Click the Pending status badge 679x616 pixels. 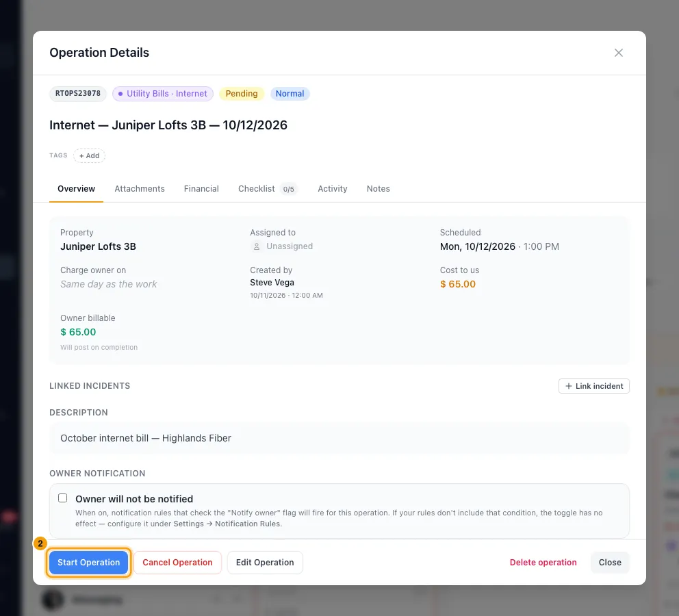(242, 94)
